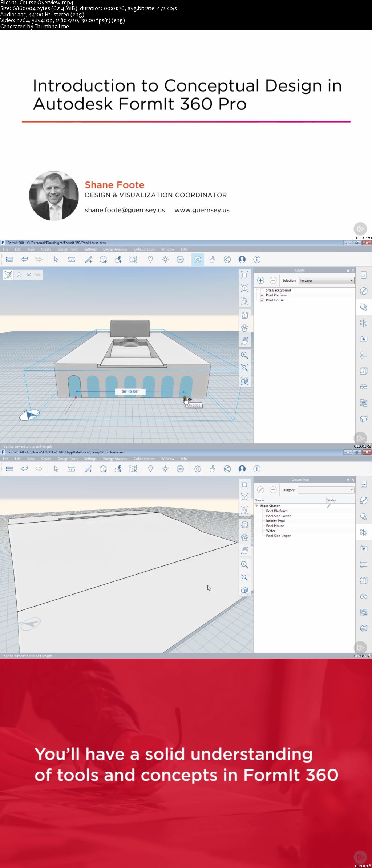Click the Place Primitive cube icon in Layers-panel frame
The image size is (372, 868).
coord(103,259)
